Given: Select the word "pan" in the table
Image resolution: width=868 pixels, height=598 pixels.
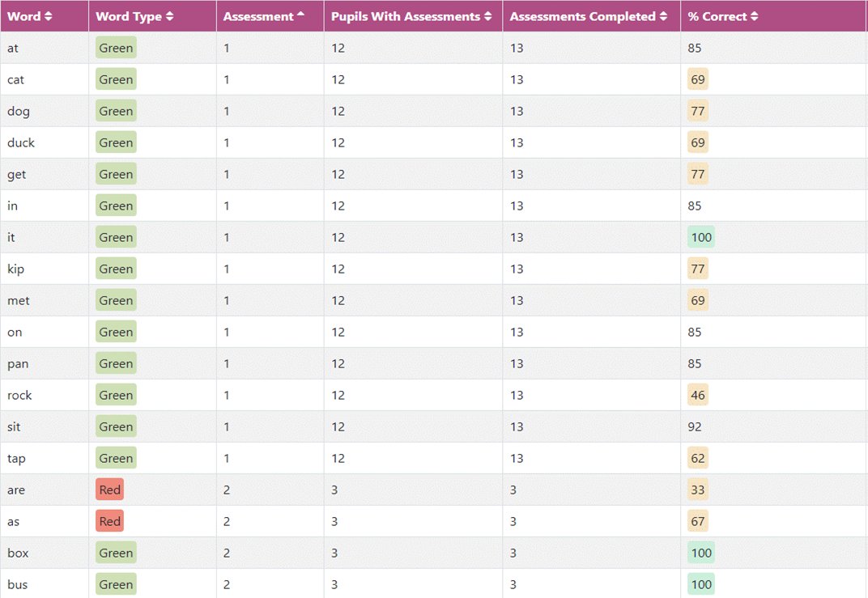Looking at the screenshot, I should tap(18, 364).
